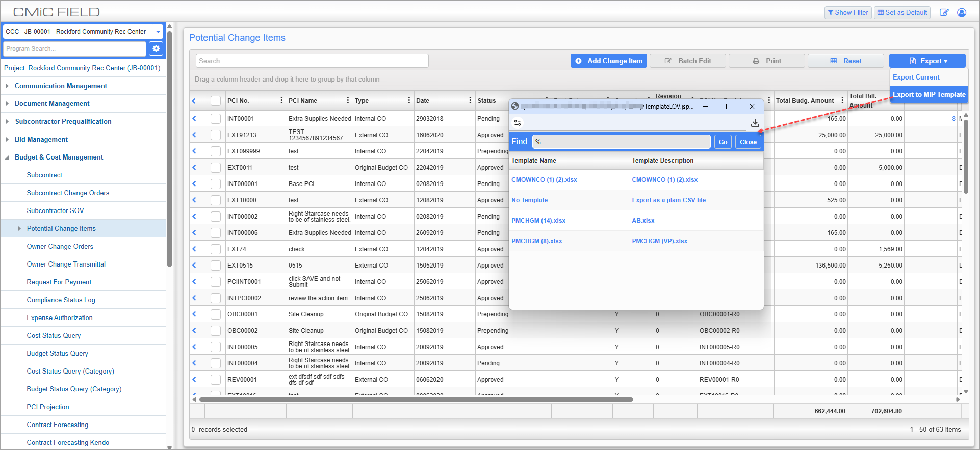Open row chevron for EXT91213
This screenshot has width=980, height=450.
tap(194, 135)
